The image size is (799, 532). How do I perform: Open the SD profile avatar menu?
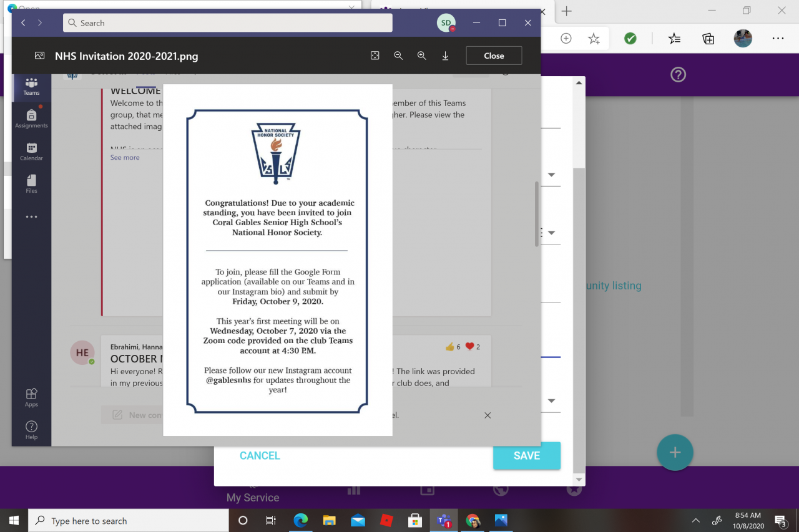(x=446, y=23)
